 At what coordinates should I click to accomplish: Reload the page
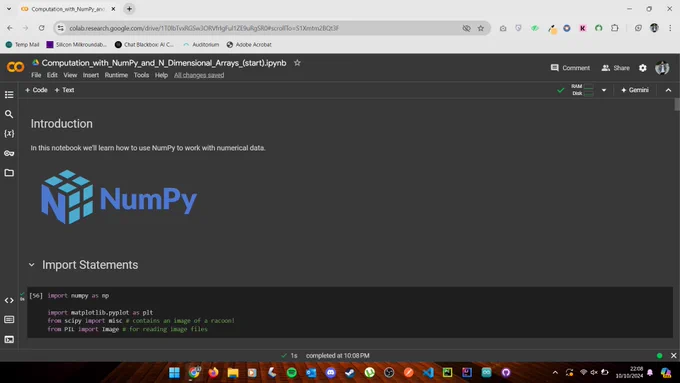(42, 28)
